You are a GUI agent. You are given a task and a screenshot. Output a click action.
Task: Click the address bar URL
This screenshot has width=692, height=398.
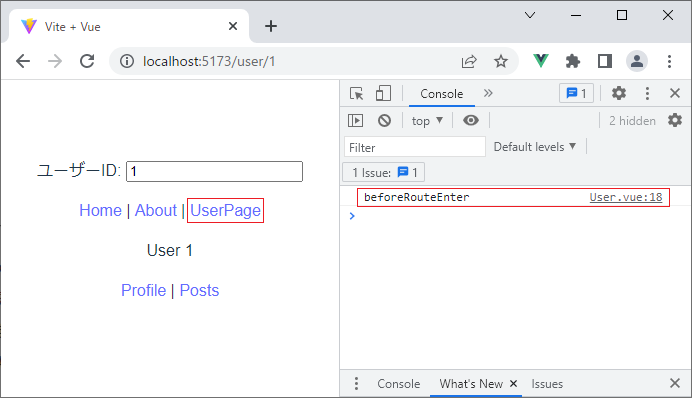point(209,61)
